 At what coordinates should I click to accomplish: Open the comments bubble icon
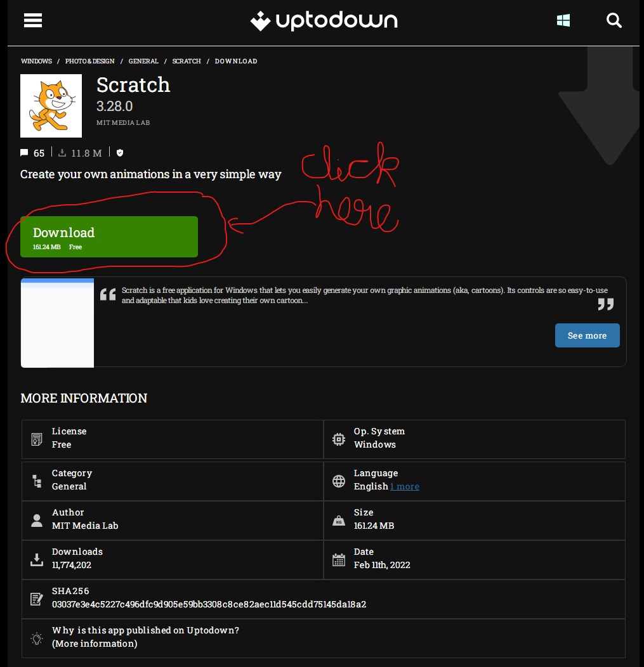(x=24, y=153)
